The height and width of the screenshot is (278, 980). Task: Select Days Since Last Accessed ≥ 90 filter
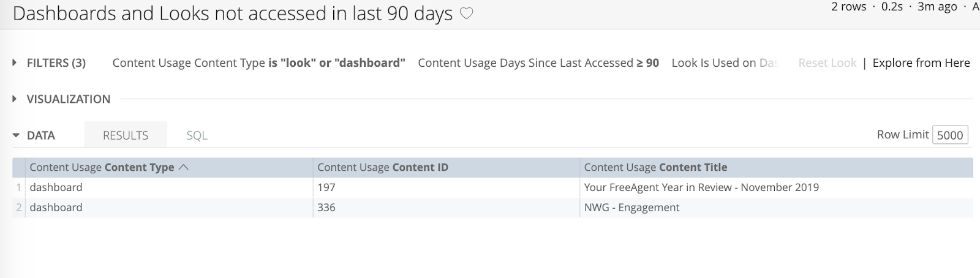(x=538, y=63)
